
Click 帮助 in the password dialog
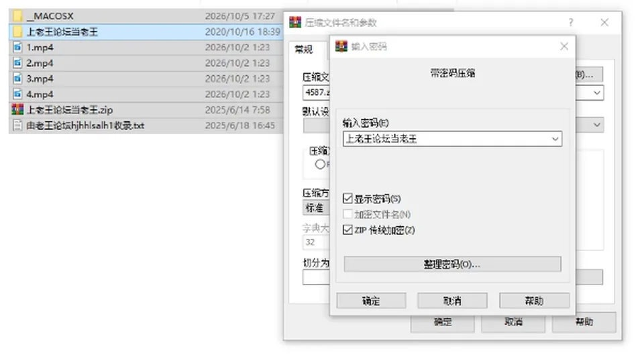point(535,301)
